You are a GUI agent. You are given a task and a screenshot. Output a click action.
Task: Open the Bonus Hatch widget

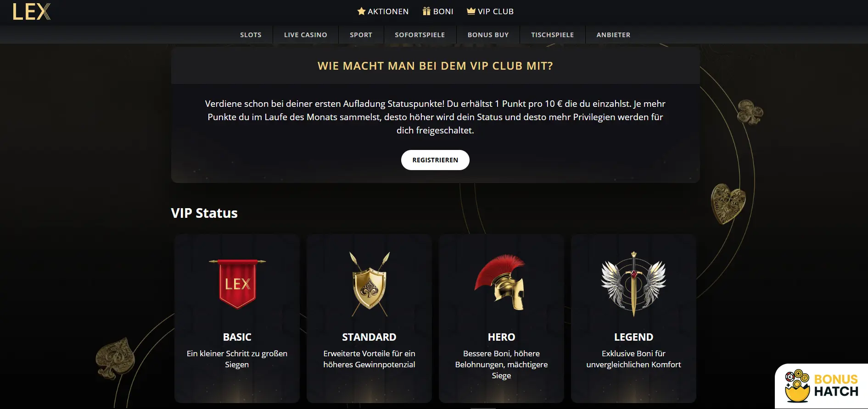tap(821, 386)
